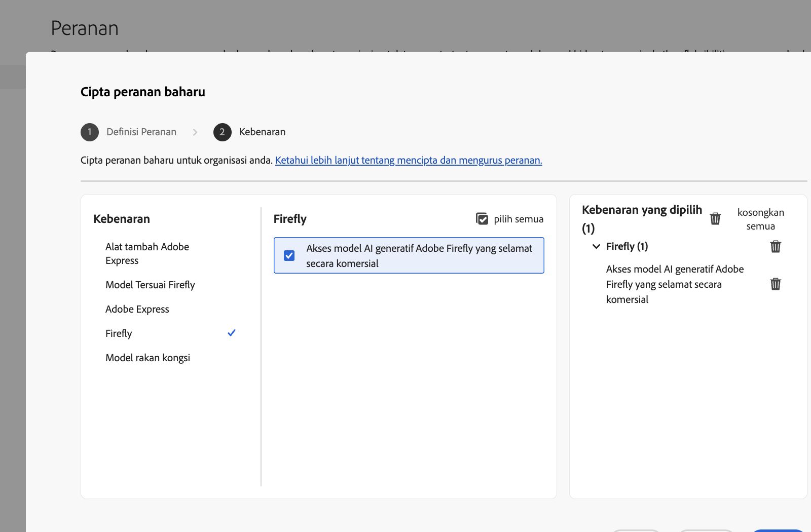The width and height of the screenshot is (811, 532).
Task: Delete the Firefly (1) group with trash icon
Action: click(x=776, y=247)
